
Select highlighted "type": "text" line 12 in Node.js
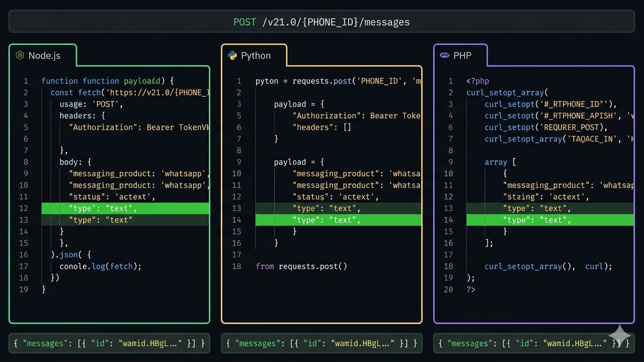126,208
